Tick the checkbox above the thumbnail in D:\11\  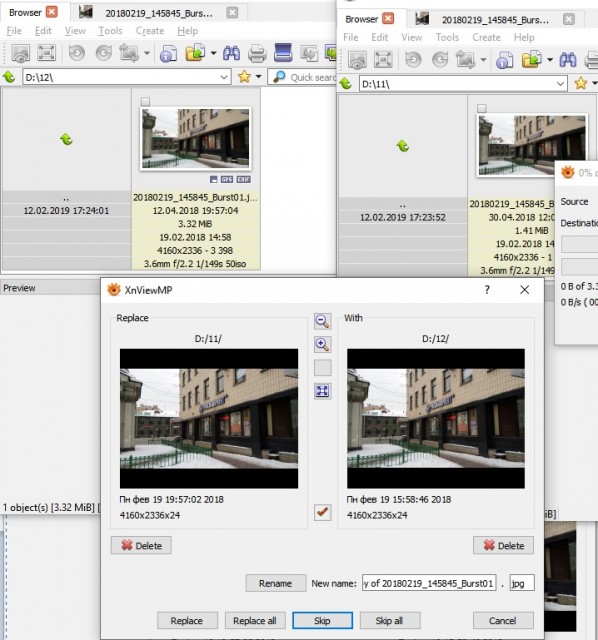click(x=482, y=108)
